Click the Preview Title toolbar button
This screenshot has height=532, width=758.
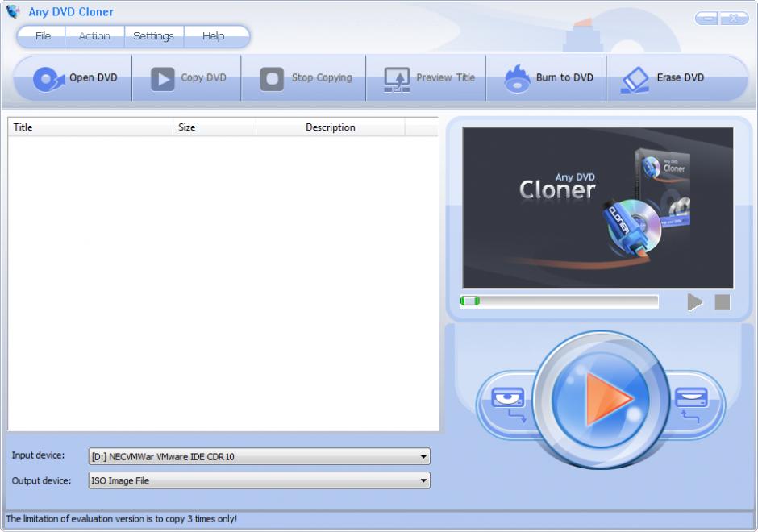[426, 78]
